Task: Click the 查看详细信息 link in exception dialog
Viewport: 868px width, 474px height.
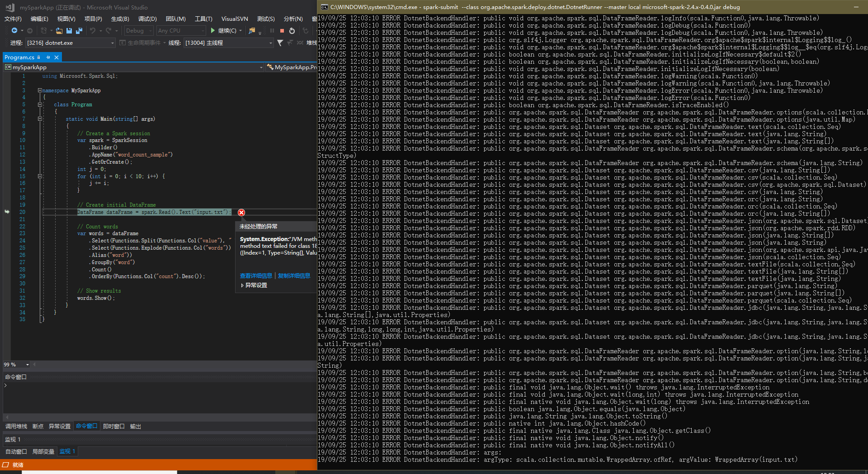Action: [x=255, y=275]
